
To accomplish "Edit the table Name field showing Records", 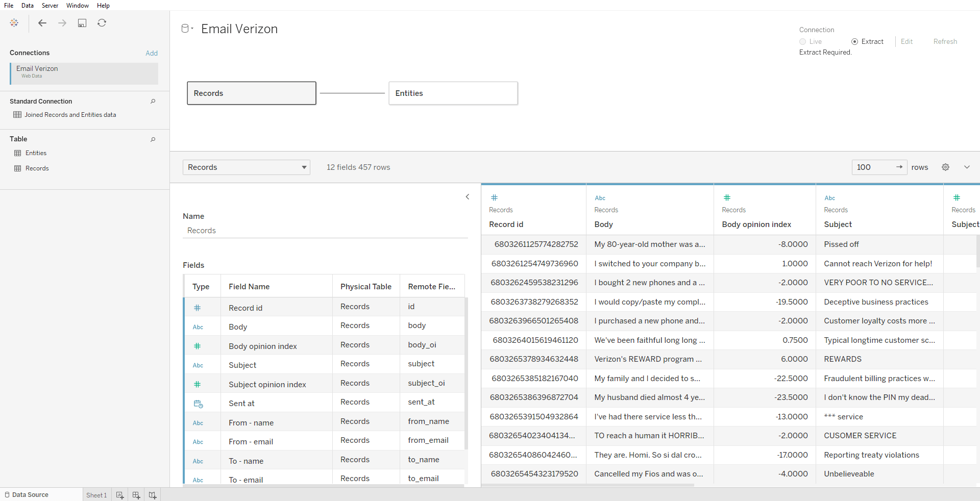I will click(x=325, y=231).
